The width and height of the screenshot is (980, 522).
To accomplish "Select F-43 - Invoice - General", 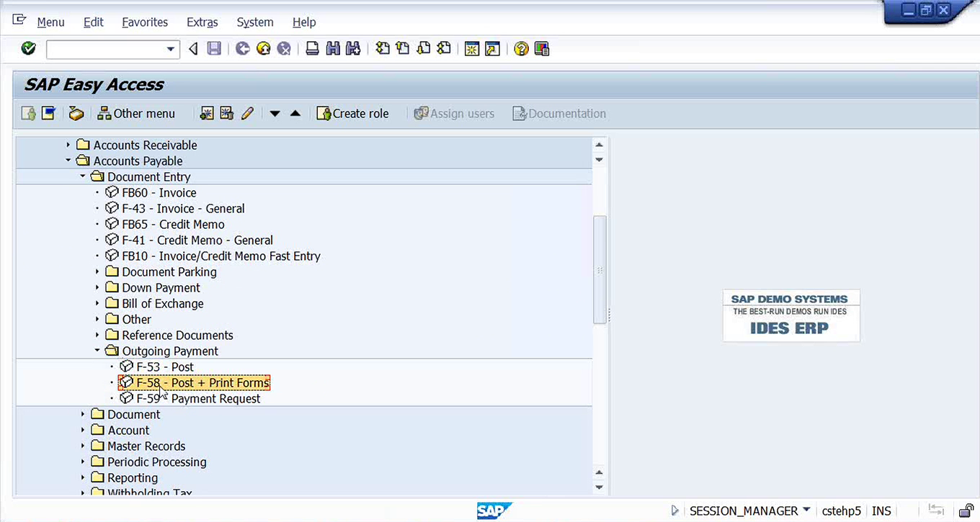I will [x=183, y=208].
